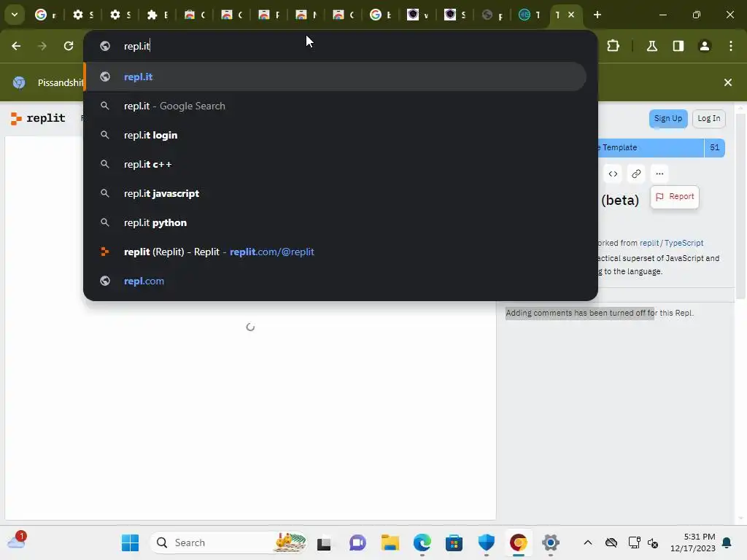Viewport: 747px width, 560px height.
Task: Open the more options ellipsis
Action: click(x=659, y=174)
